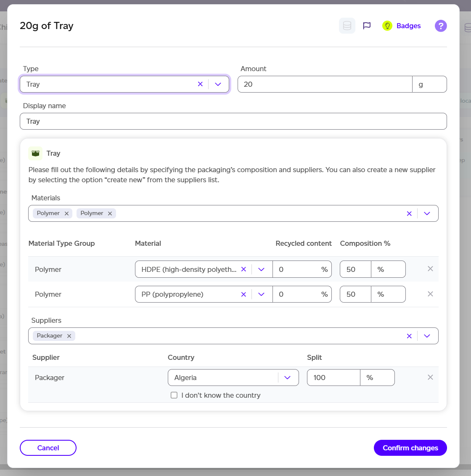Image resolution: width=471 pixels, height=476 pixels.
Task: Check I don't know the country
Action: point(174,395)
